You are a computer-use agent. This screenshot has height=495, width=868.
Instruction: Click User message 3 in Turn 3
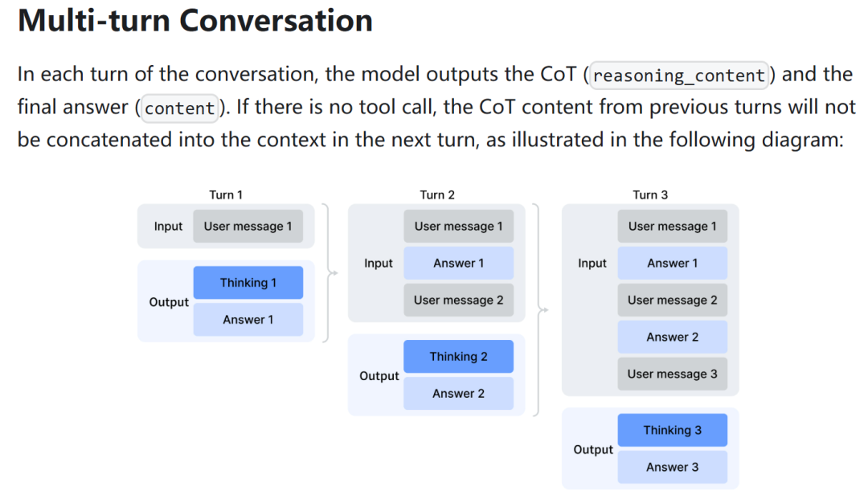click(x=673, y=374)
